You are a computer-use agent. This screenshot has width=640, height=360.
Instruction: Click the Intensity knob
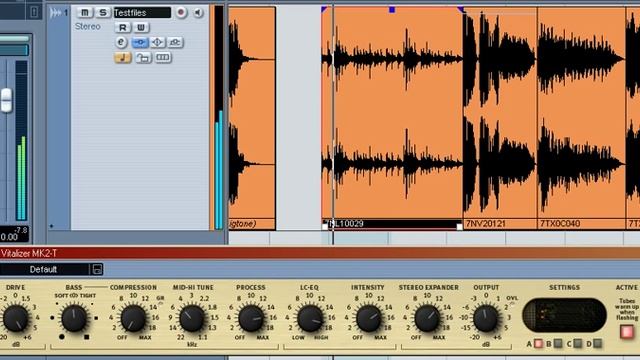click(368, 318)
